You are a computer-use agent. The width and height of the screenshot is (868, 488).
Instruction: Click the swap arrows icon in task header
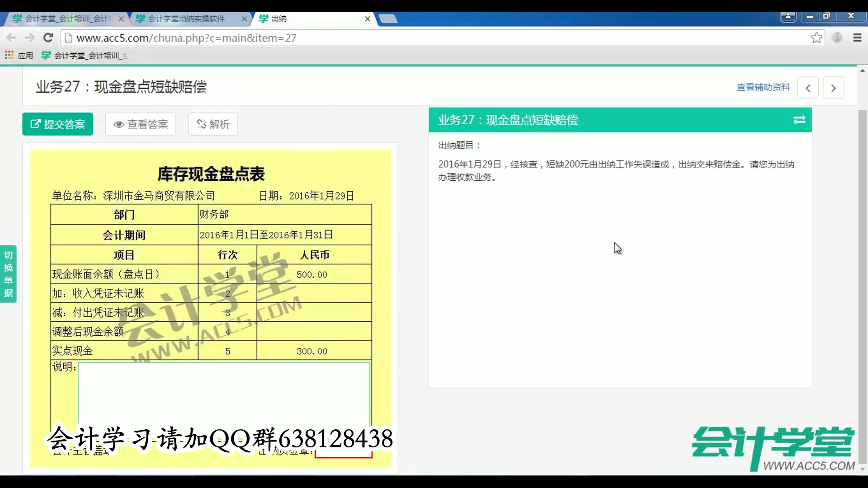coord(799,120)
